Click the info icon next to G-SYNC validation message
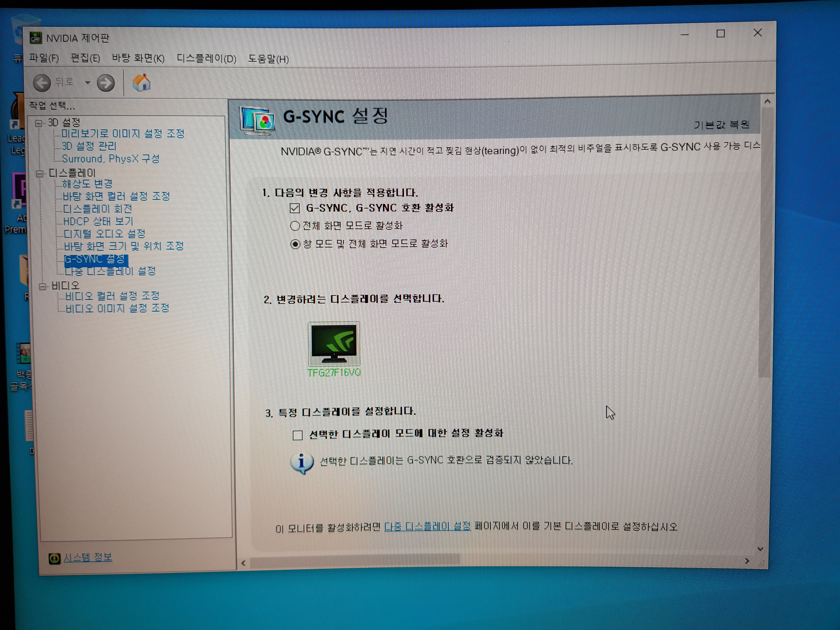This screenshot has height=630, width=840. (x=302, y=462)
